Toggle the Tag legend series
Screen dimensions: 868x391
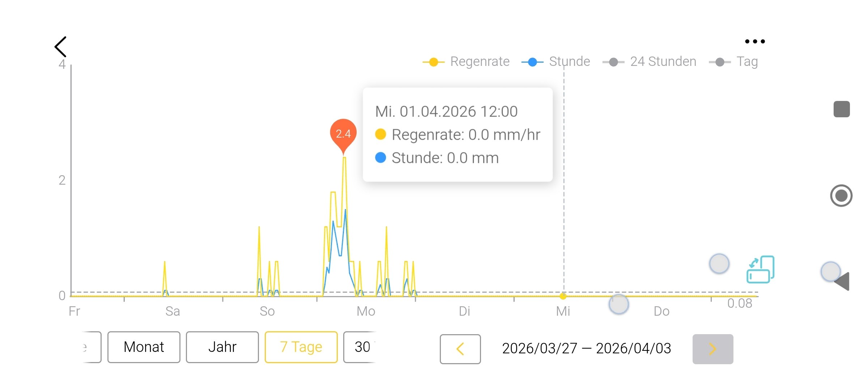(733, 62)
